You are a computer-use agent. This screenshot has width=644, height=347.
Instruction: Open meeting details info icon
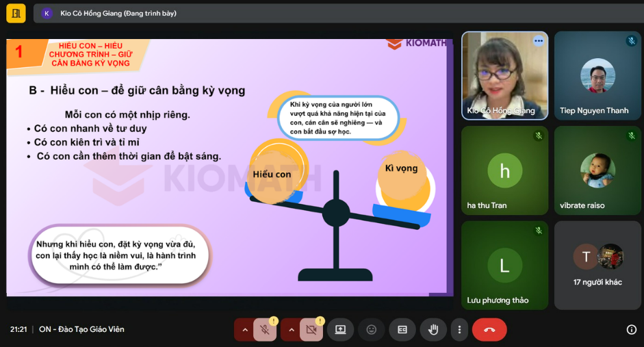coord(631,330)
